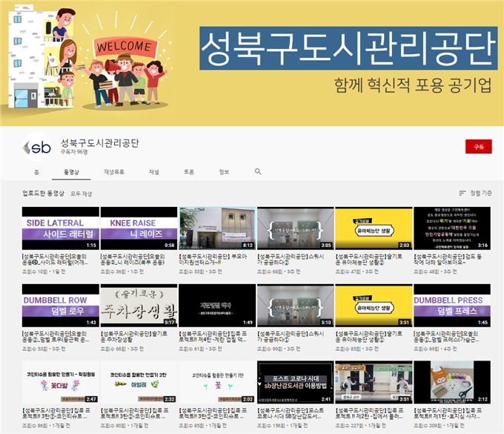
Task: Switch to the 홈 tab
Action: (36, 171)
